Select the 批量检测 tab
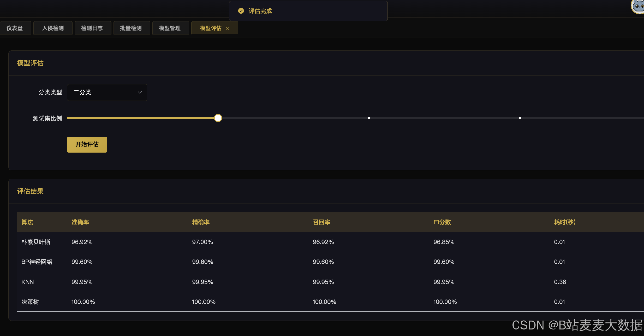Image resolution: width=644 pixels, height=336 pixels. (131, 28)
